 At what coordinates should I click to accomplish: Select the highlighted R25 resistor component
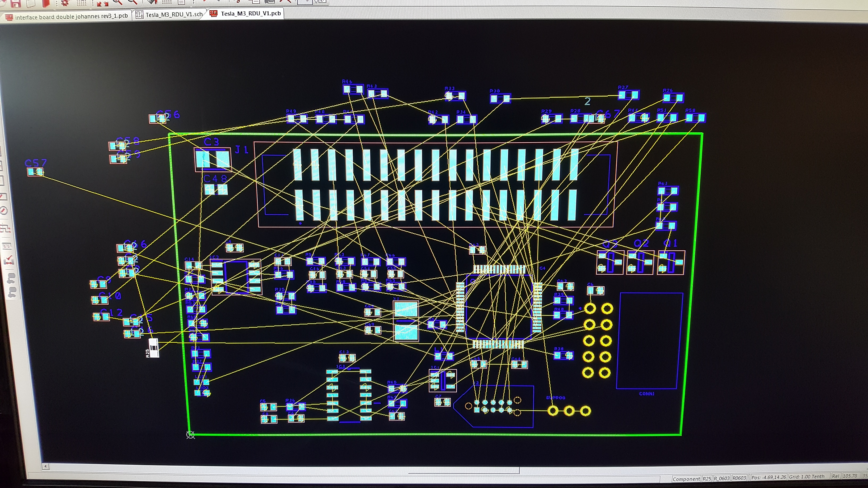(x=154, y=348)
